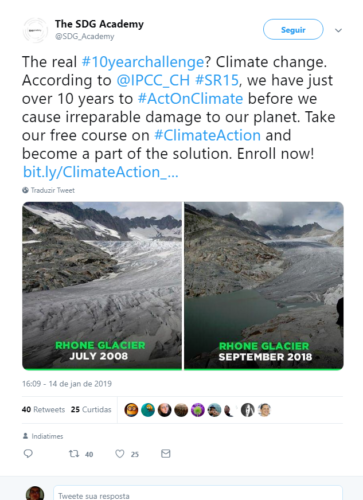Open the bit.ly/ClimateAction link

tap(101, 172)
